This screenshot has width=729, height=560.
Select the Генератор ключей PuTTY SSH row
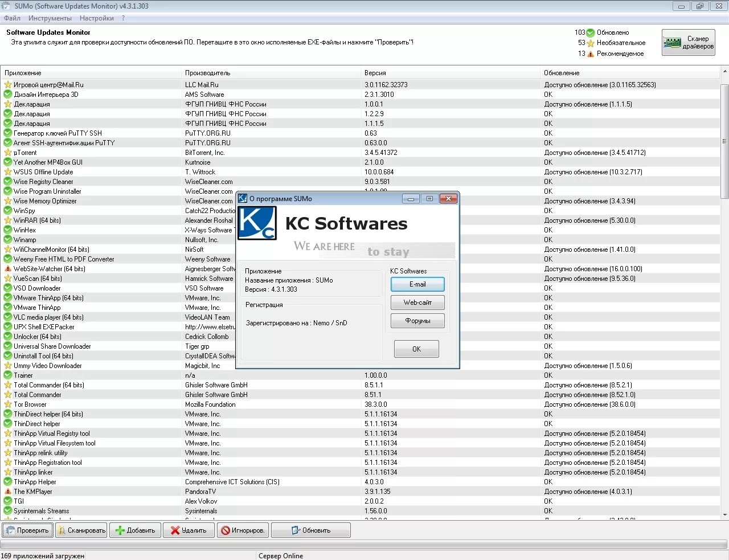(361, 133)
